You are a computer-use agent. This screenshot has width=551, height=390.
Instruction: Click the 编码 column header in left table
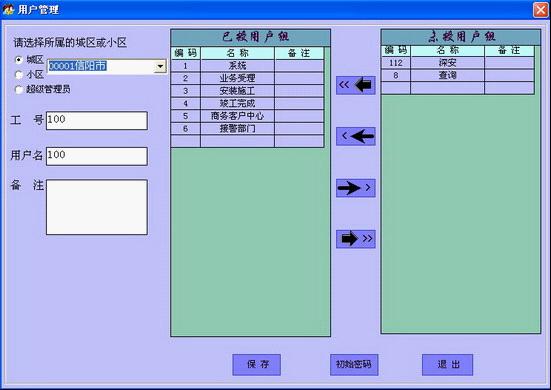pos(186,53)
